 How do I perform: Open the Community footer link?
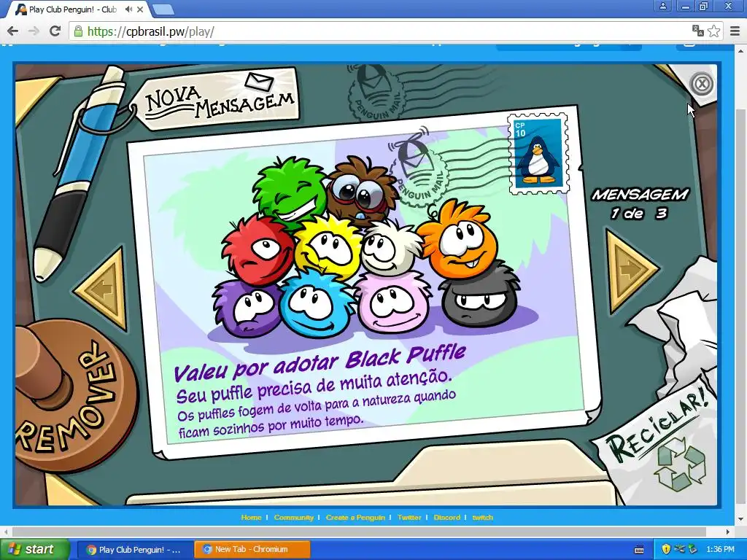[293, 518]
